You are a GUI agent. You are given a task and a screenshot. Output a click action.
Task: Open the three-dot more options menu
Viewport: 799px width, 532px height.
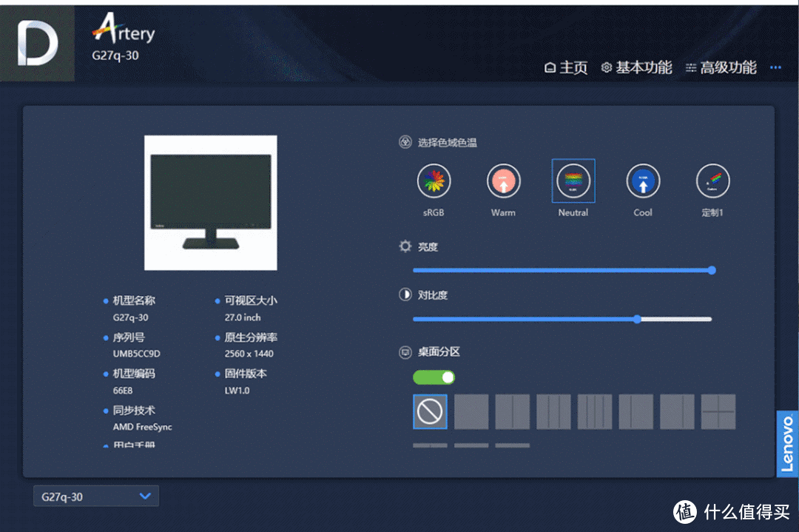click(x=775, y=67)
